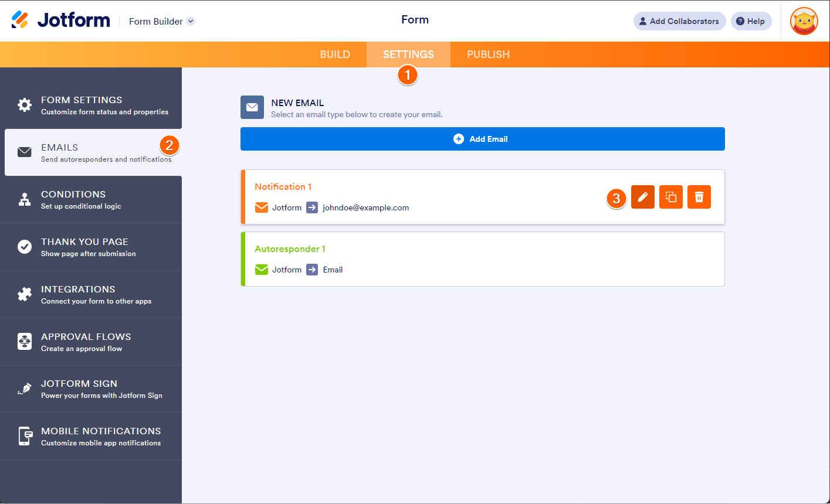Open the user avatar profile picture
Screen dimensions: 830x504
(804, 21)
